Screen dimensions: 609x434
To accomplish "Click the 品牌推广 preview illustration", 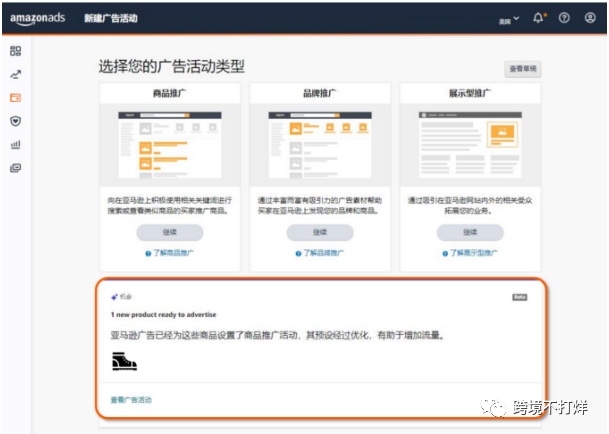I will (320, 145).
